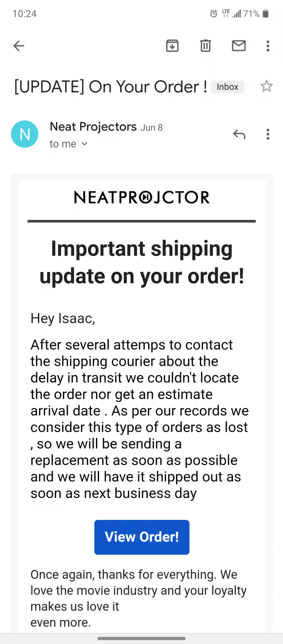The height and width of the screenshot is (644, 283).
Task: Delete email with trash icon
Action: [206, 46]
